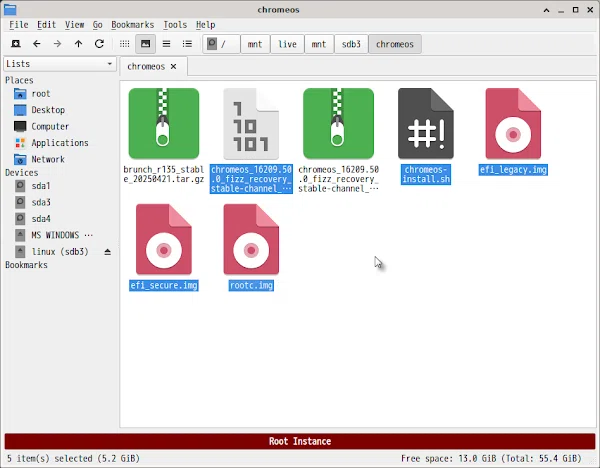This screenshot has width=600, height=468.
Task: Toggle thumbnail view mode
Action: [145, 44]
